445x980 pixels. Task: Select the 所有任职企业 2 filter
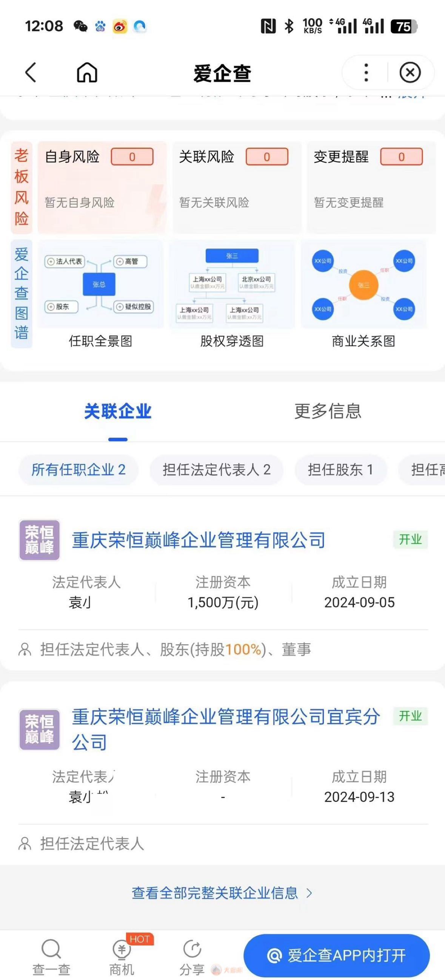click(78, 470)
